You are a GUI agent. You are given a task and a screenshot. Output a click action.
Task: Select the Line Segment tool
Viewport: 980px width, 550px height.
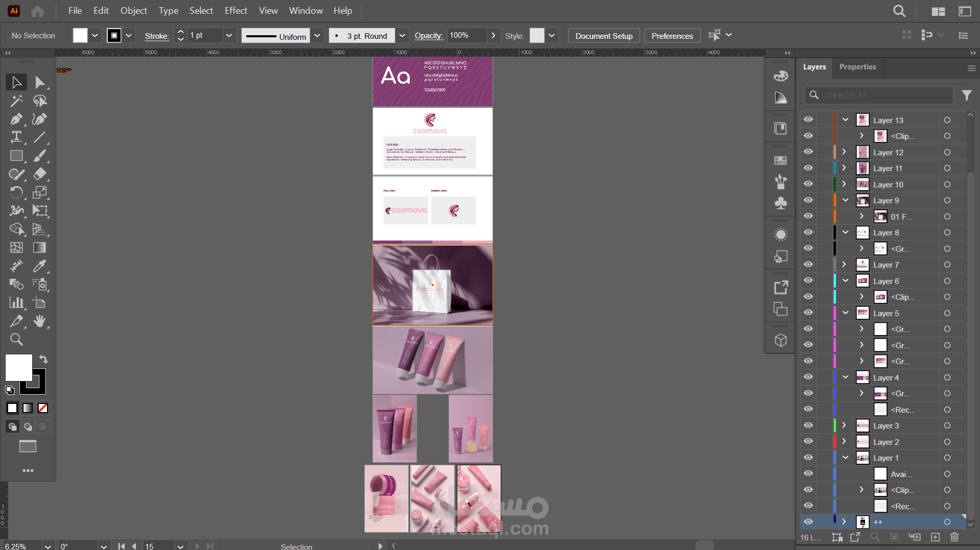40,137
